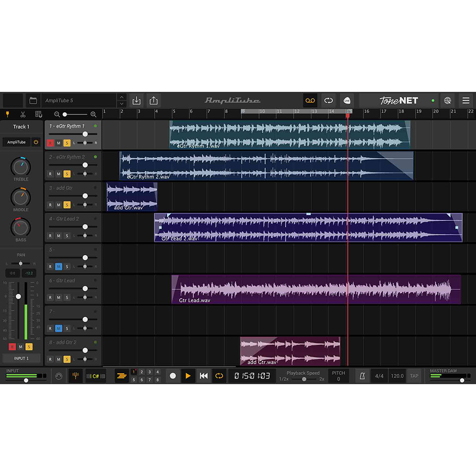
Task: Open the MIDI connector icon
Action: [x=59, y=376]
